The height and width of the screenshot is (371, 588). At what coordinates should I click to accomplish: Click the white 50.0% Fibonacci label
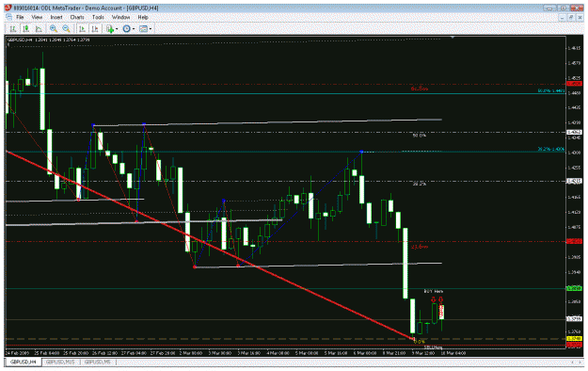420,136
